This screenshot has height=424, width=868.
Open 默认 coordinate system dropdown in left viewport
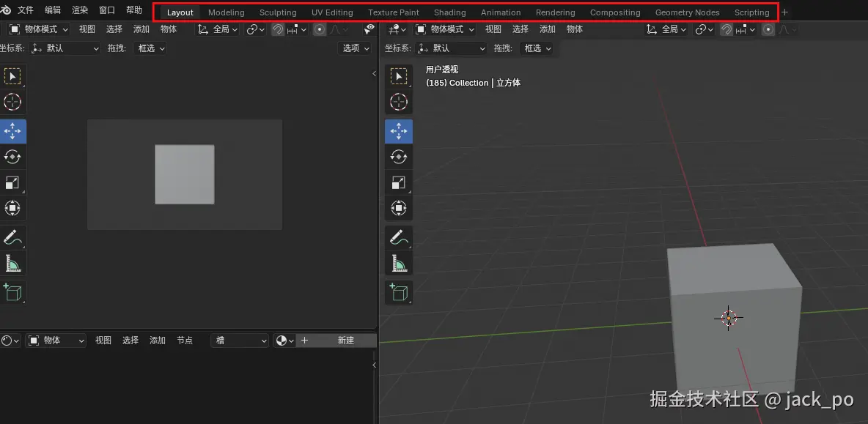coord(65,48)
